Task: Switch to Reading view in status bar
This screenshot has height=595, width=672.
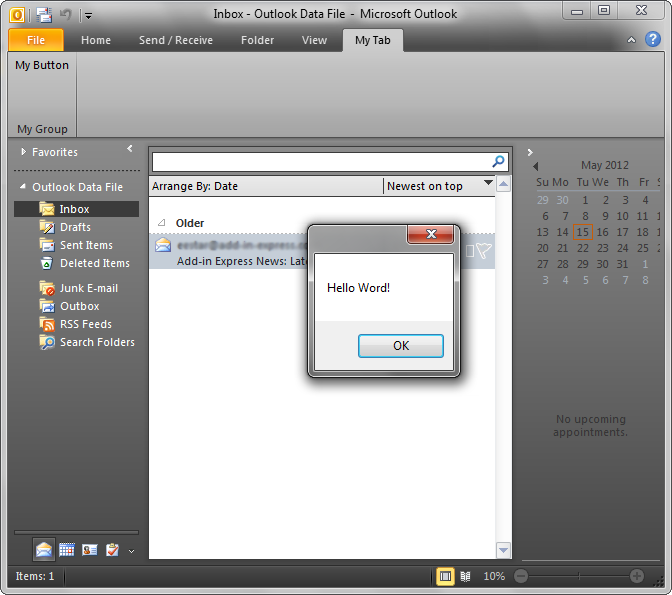Action: coord(465,577)
